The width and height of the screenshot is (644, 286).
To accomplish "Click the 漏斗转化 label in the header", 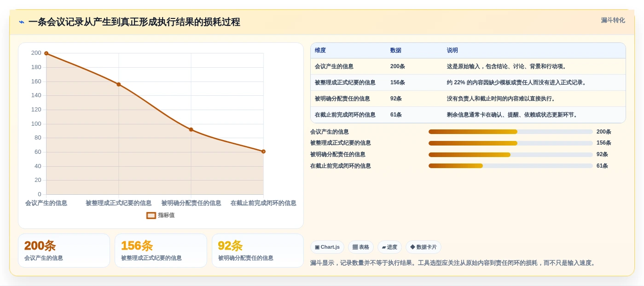I will click(x=613, y=20).
